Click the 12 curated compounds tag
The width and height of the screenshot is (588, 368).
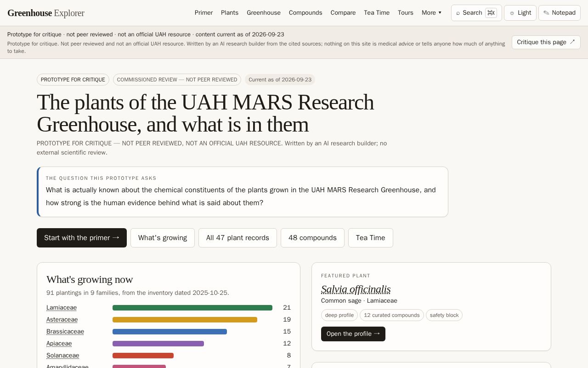[392, 315]
